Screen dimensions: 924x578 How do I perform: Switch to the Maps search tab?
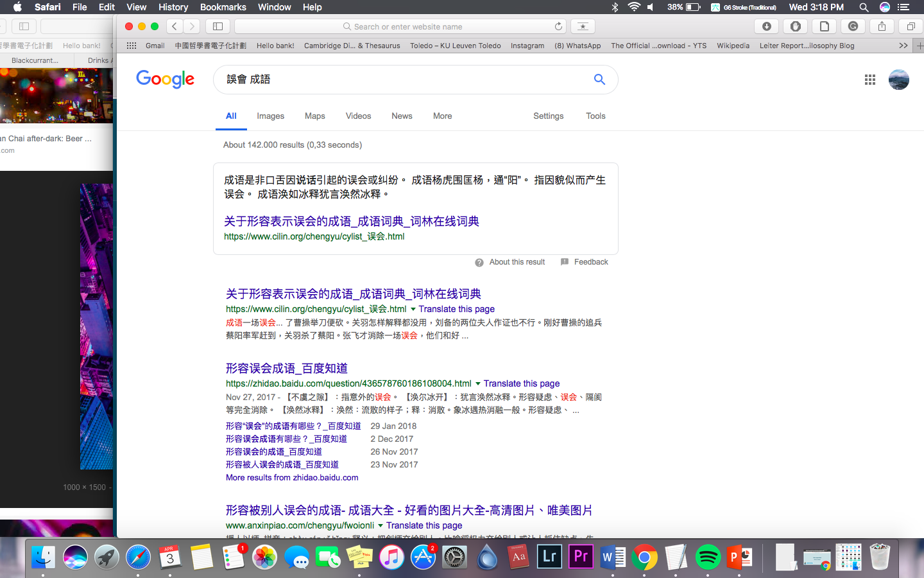314,116
